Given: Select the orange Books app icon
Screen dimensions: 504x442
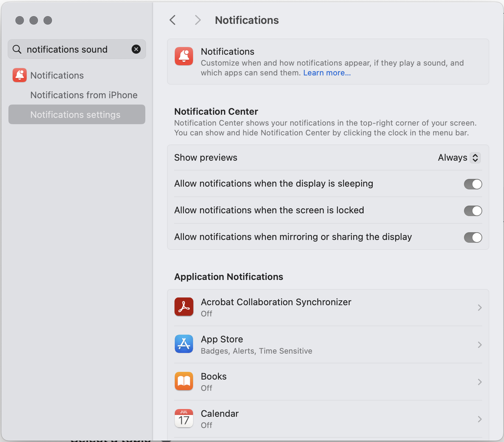Looking at the screenshot, I should coord(184,381).
